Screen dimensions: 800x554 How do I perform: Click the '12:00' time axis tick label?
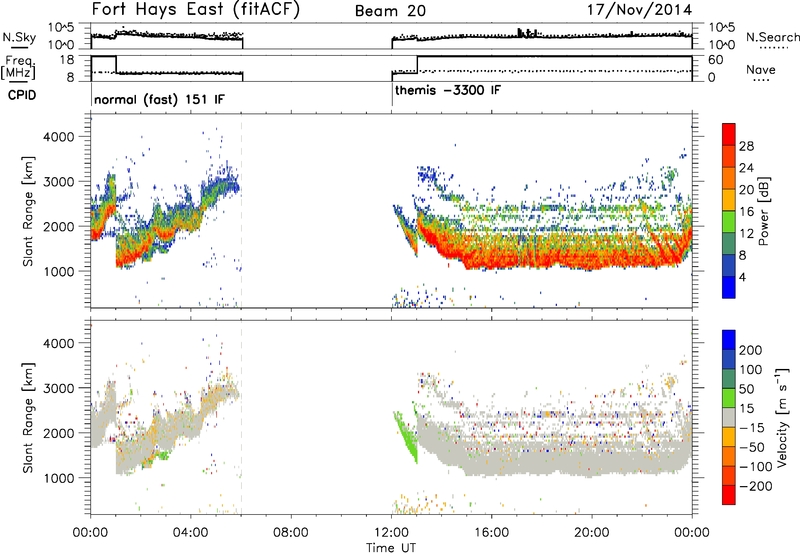click(391, 533)
